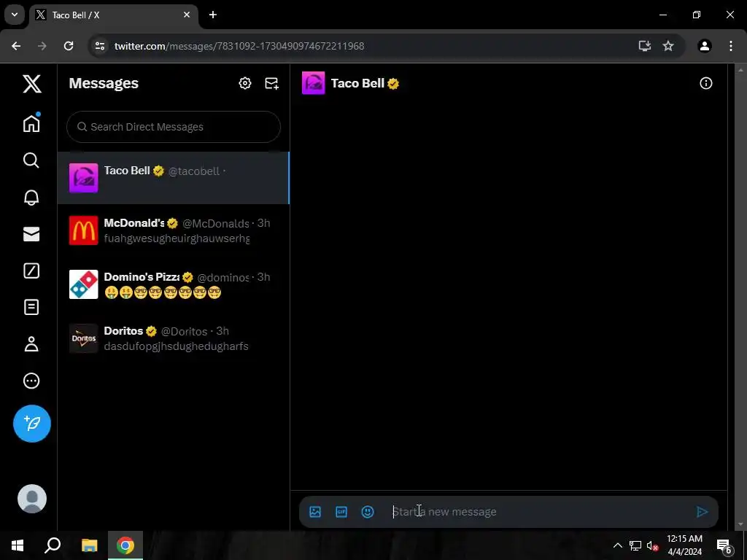The height and width of the screenshot is (560, 747).
Task: Open McDonald's conversation
Action: pos(174,230)
